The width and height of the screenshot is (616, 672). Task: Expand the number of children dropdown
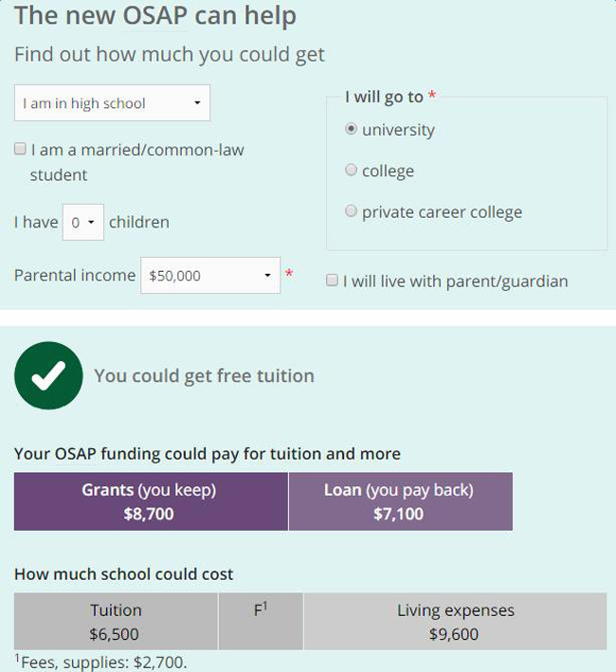82,223
